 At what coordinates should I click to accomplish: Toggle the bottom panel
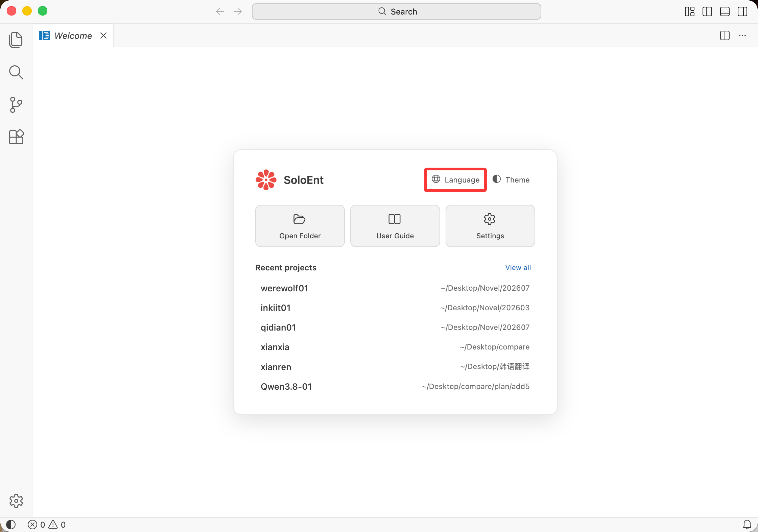click(725, 11)
